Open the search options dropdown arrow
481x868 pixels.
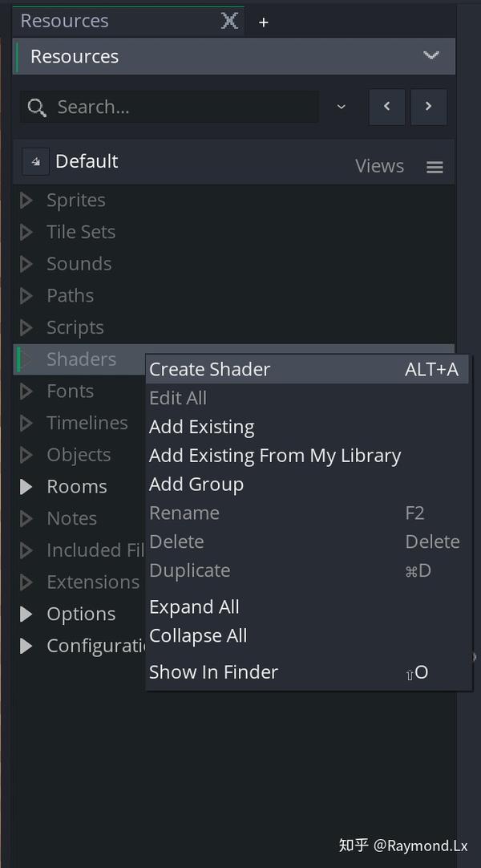(341, 107)
